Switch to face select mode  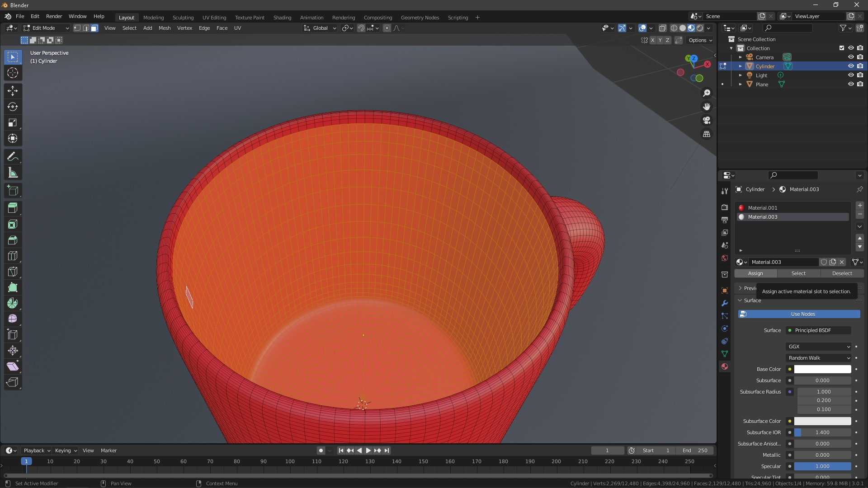(x=94, y=28)
